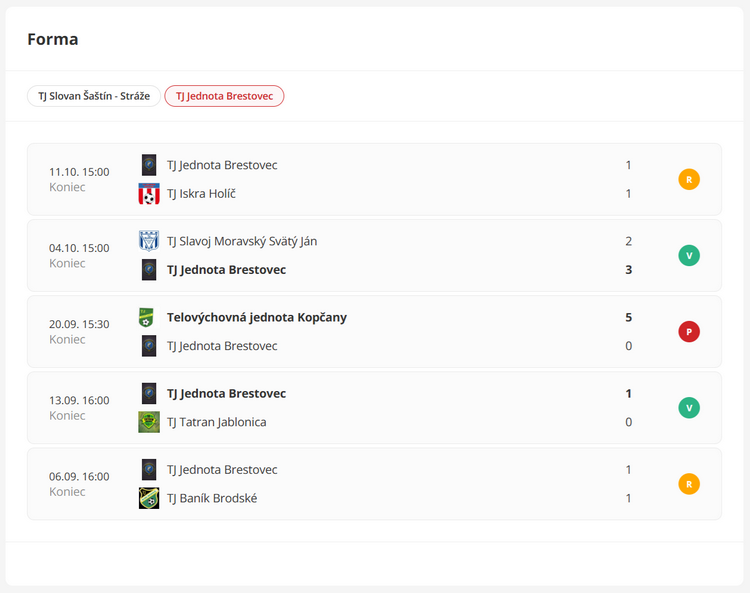This screenshot has height=593, width=750.
Task: Open the 06.09. 16:00 match details
Action: pos(374,484)
